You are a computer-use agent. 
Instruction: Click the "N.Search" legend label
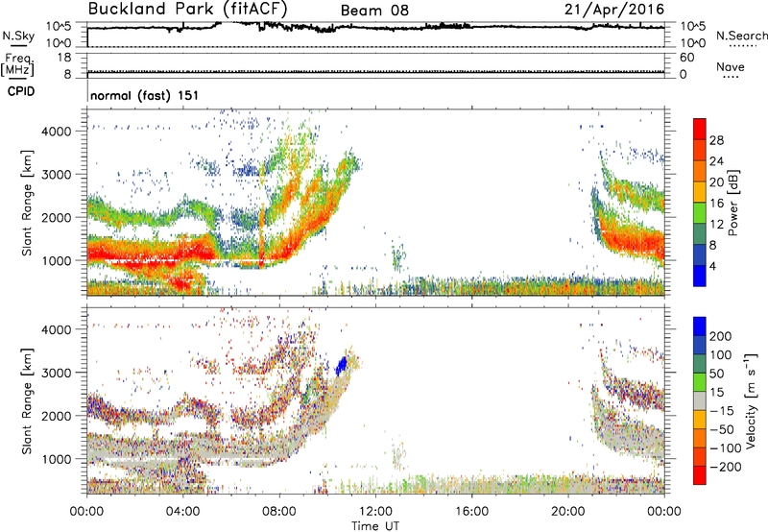(741, 36)
